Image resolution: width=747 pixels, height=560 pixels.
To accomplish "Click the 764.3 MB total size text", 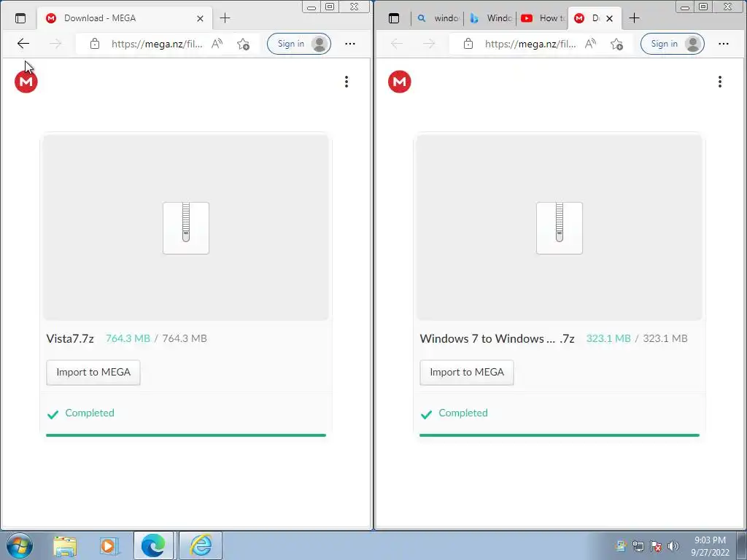I will pos(185,338).
